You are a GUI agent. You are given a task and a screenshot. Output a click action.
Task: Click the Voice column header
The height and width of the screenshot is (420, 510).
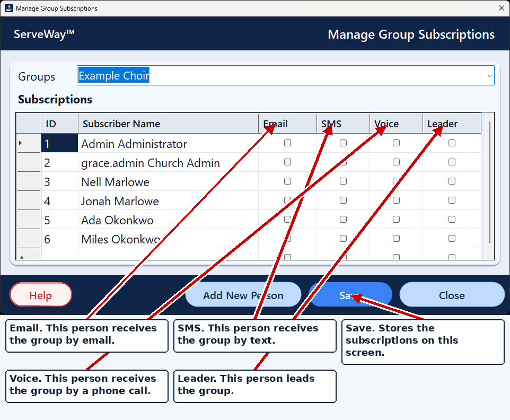pyautogui.click(x=396, y=124)
